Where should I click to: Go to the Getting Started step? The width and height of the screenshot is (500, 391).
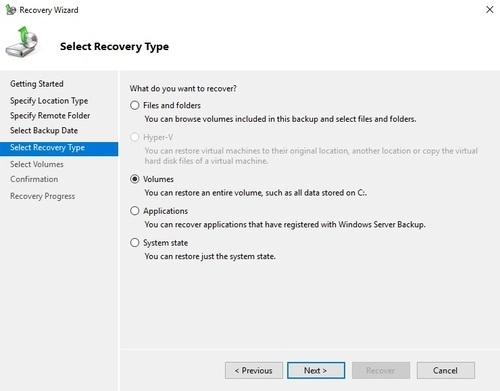point(37,84)
